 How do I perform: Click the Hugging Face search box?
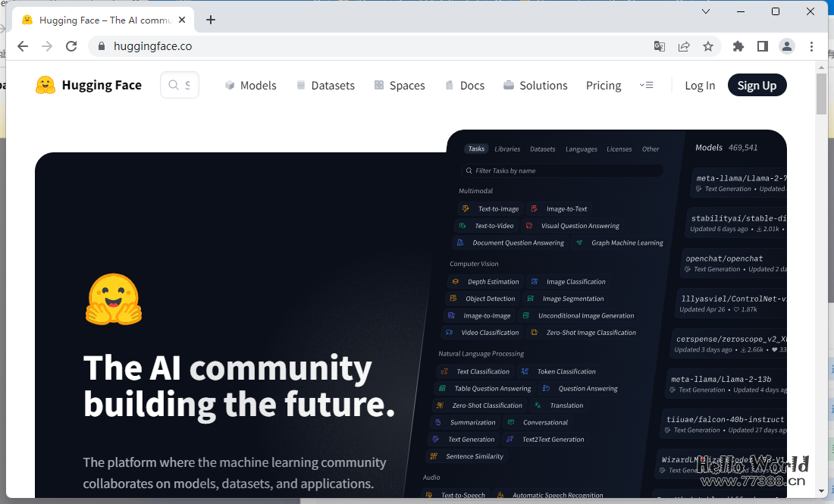tap(180, 85)
